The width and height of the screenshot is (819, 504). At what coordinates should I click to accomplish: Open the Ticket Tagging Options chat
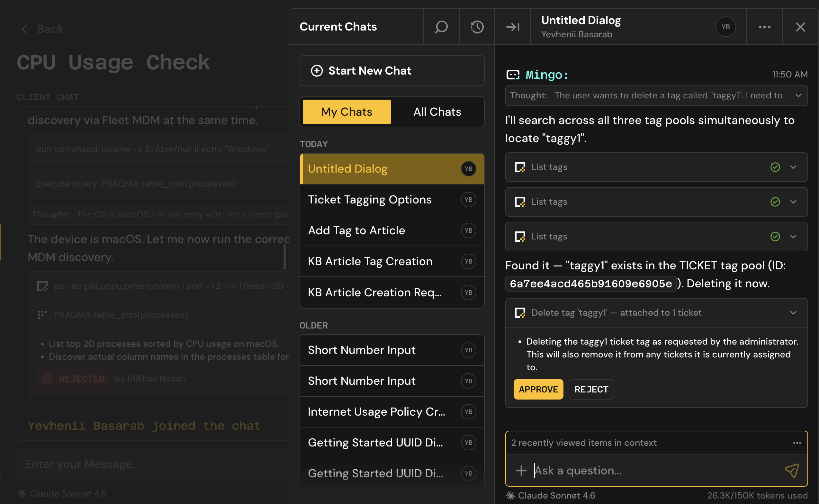click(x=392, y=200)
